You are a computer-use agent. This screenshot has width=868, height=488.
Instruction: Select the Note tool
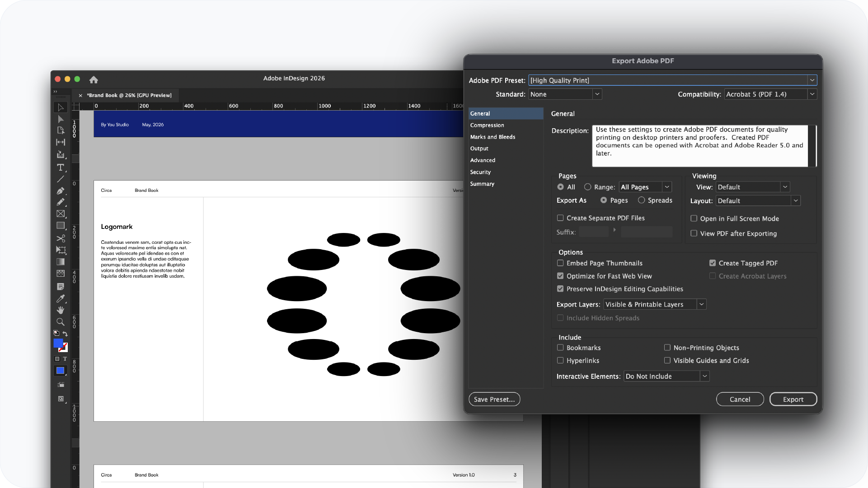pyautogui.click(x=61, y=287)
